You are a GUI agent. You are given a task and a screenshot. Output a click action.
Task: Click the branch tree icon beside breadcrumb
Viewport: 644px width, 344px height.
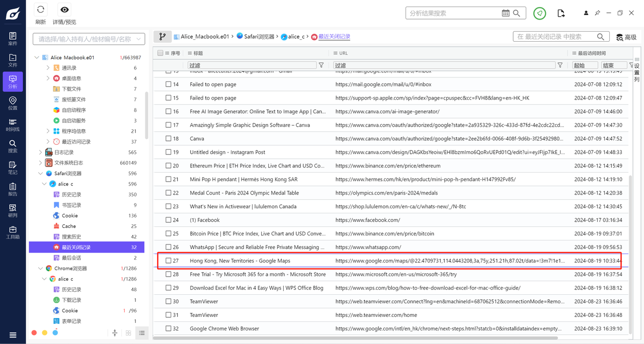[163, 36]
